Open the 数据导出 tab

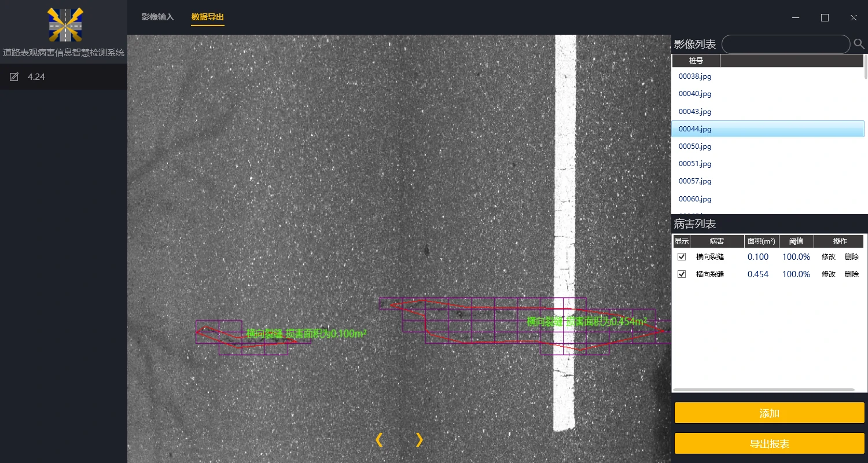[207, 17]
